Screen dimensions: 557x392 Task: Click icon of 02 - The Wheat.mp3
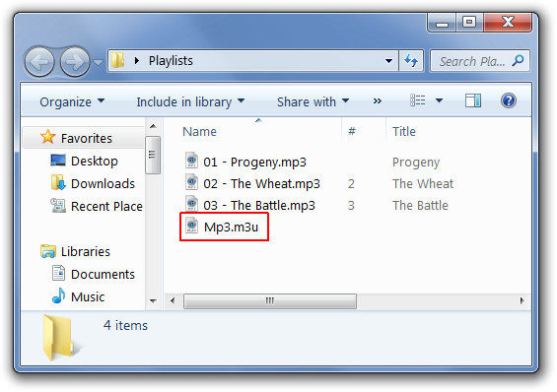(192, 182)
